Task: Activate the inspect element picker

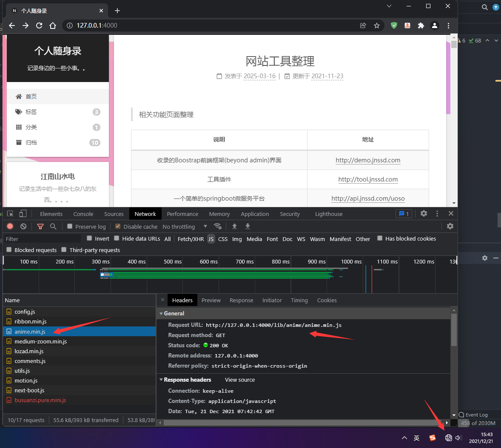Action: tap(10, 214)
